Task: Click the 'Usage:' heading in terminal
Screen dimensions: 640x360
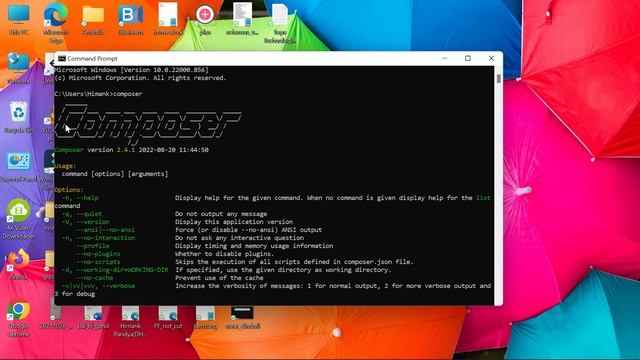Action: click(65, 166)
